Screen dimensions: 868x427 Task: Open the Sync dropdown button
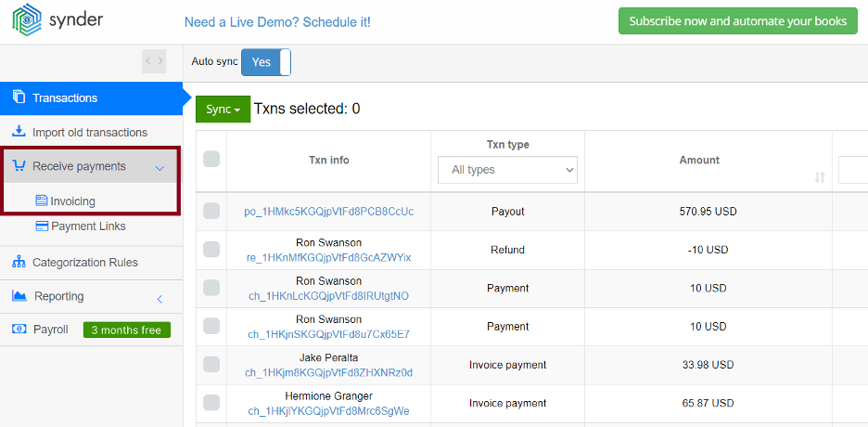coord(223,110)
